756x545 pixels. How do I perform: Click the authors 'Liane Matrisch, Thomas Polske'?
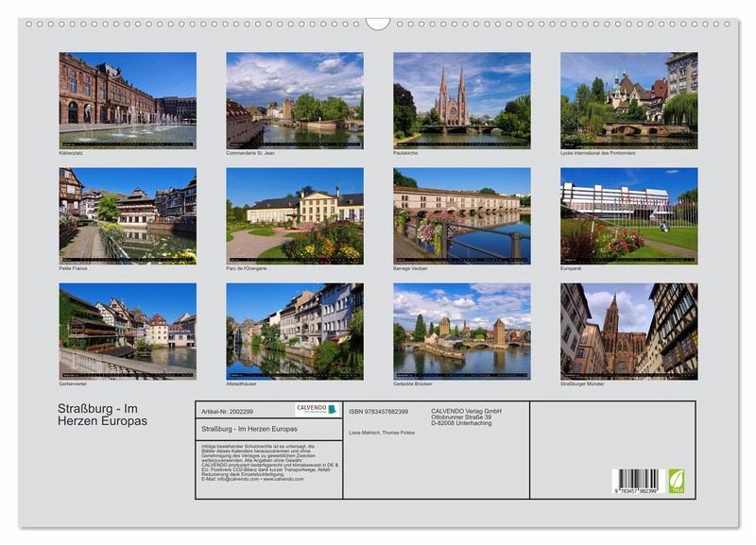(x=382, y=433)
